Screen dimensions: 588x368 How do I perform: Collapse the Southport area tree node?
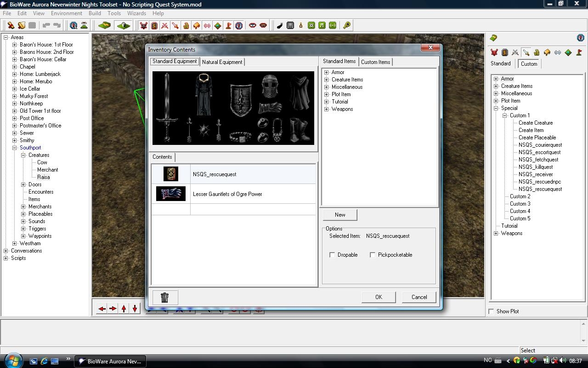pos(14,148)
